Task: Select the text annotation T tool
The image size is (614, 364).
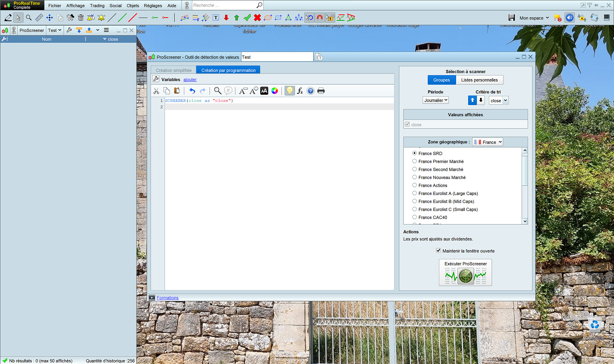Action: (216, 18)
